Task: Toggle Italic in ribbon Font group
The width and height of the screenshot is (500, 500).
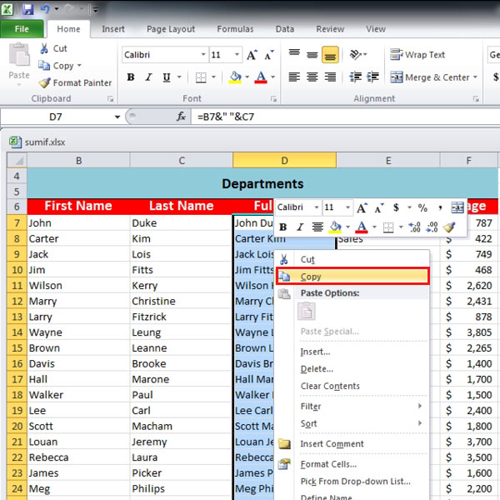Action: [x=149, y=77]
